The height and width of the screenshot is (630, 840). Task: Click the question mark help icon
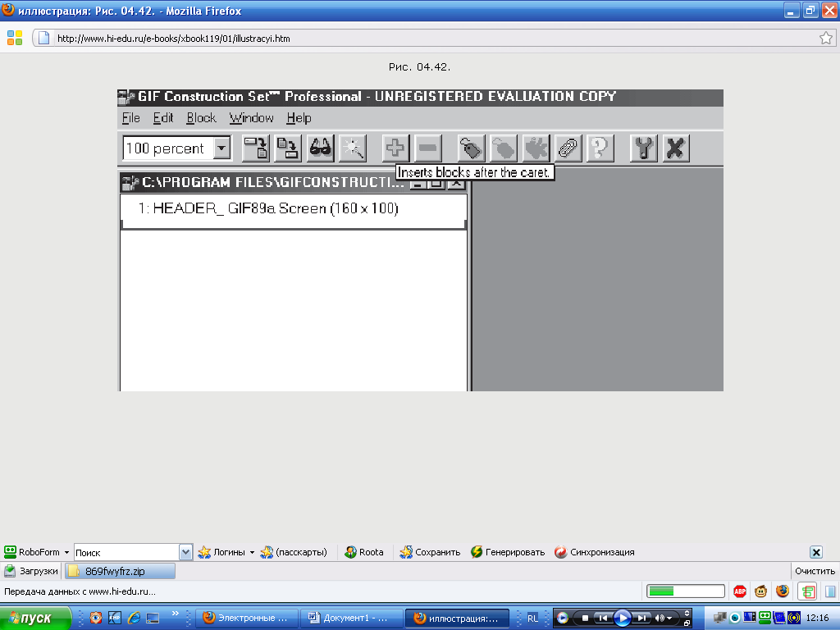pyautogui.click(x=600, y=148)
